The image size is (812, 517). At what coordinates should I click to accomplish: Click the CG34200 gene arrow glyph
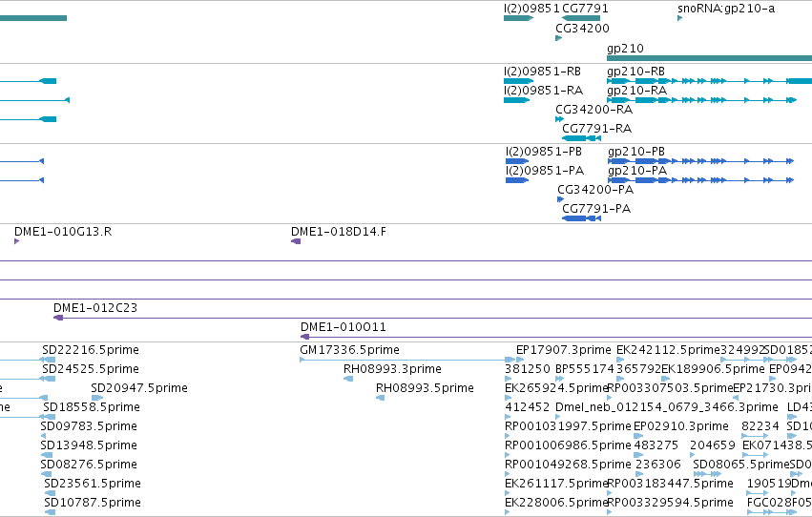[x=559, y=38]
